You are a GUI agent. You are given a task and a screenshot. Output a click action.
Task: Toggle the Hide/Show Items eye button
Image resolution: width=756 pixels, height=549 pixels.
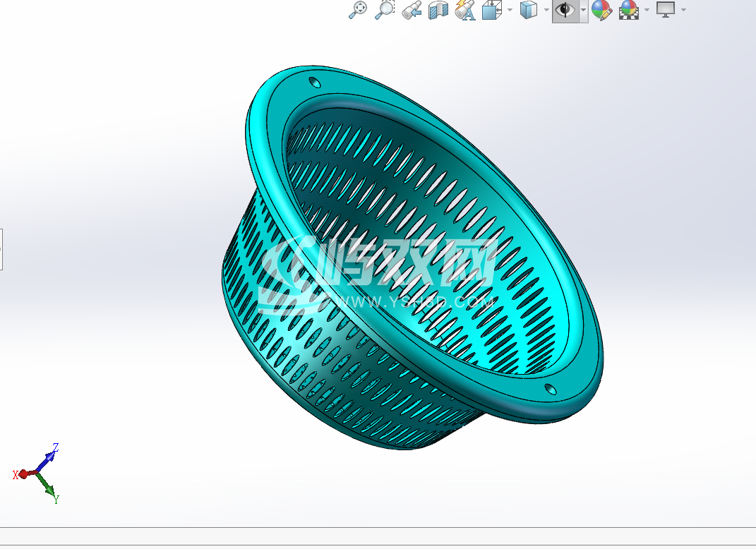coord(565,10)
